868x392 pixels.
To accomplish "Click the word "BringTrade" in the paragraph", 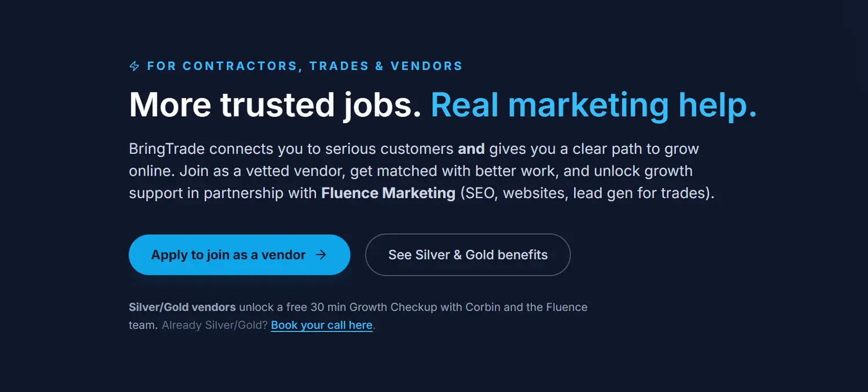I will 167,149.
